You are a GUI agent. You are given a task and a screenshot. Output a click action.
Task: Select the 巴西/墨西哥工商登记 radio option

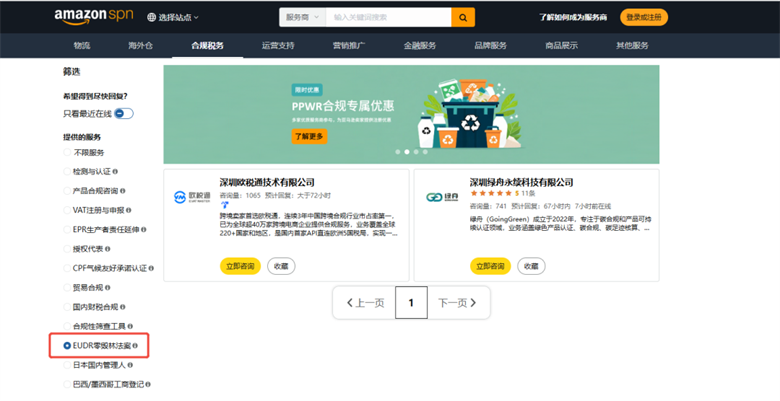[67, 385]
